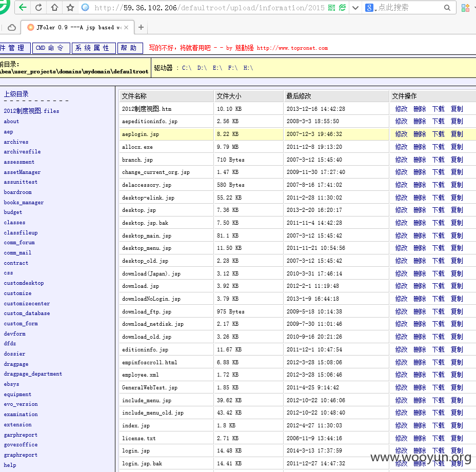Select the JFoler 0.9 browser tab

78,27
